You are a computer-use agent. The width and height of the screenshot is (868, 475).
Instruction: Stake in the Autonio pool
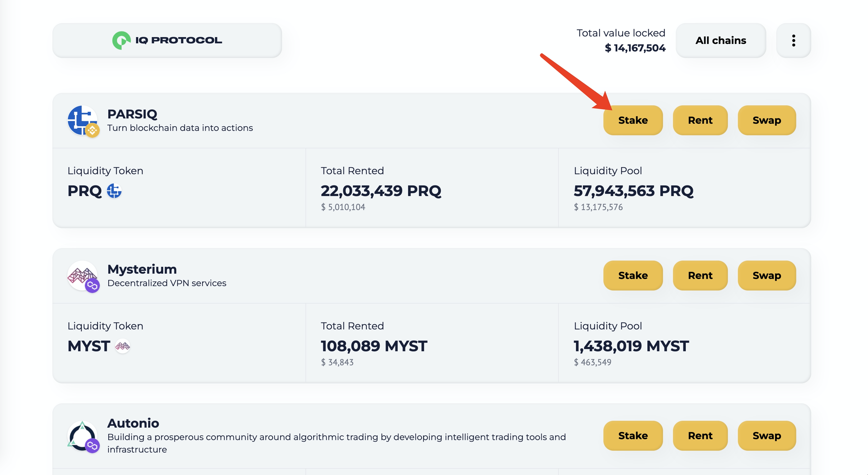(632, 436)
